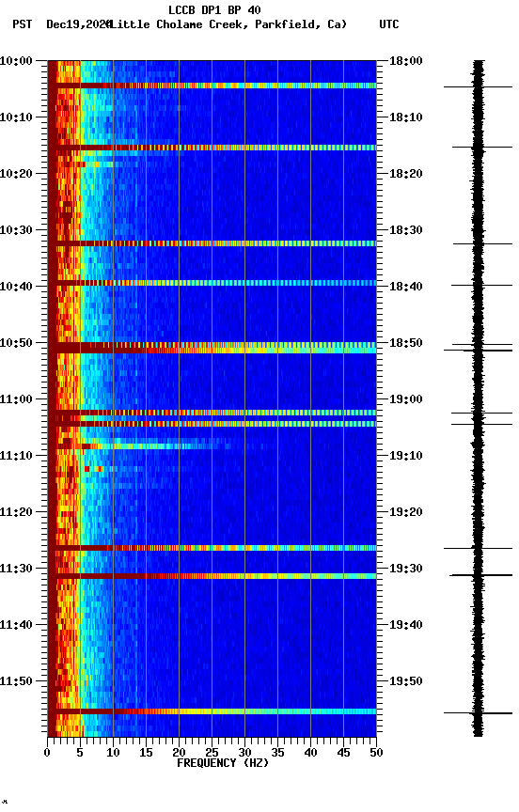
Task: Click 'Little Cholame Creek, Parkfield, Ca' location text
Action: 228,24
